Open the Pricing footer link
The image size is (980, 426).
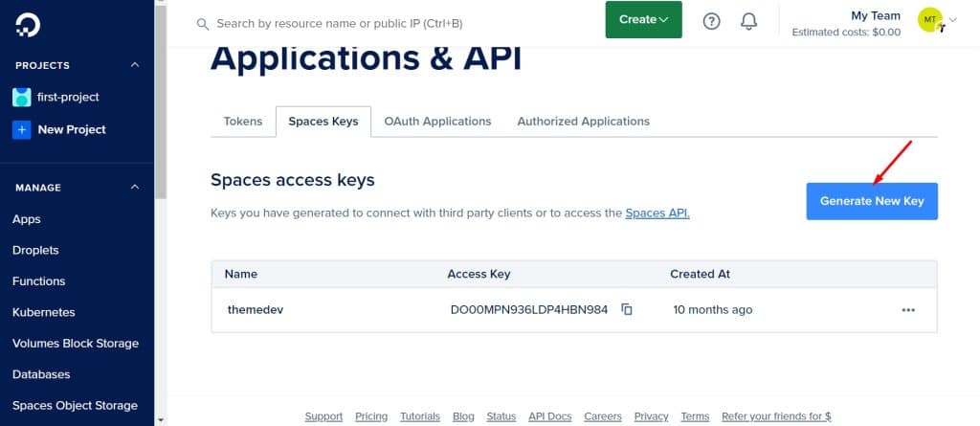371,416
